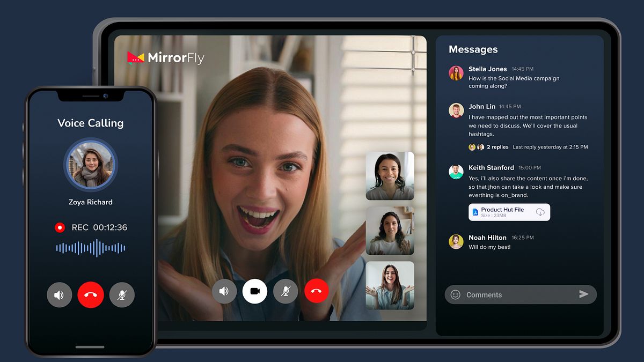Viewport: 644px width, 362px height.
Task: Click the audio waveform on the phone screen
Action: [x=91, y=248]
